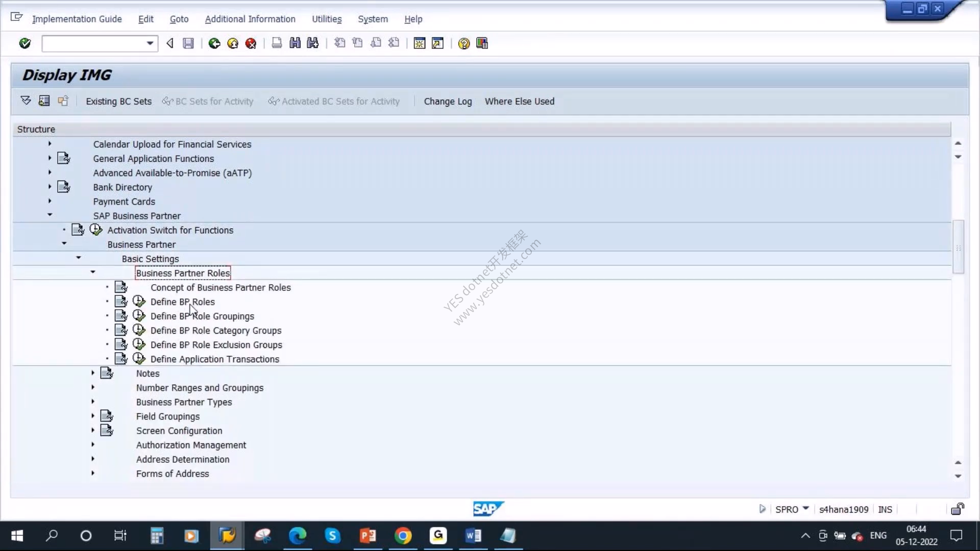Open the Help menu
Screen dimensions: 980x551
click(413, 19)
